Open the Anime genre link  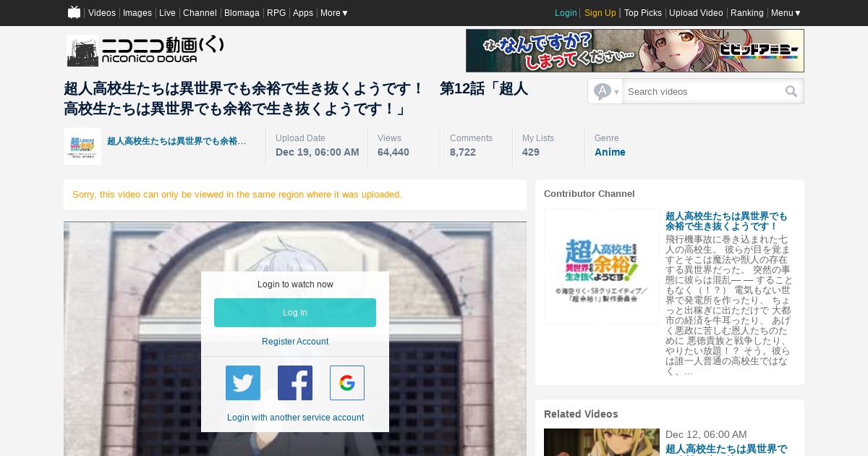(610, 152)
